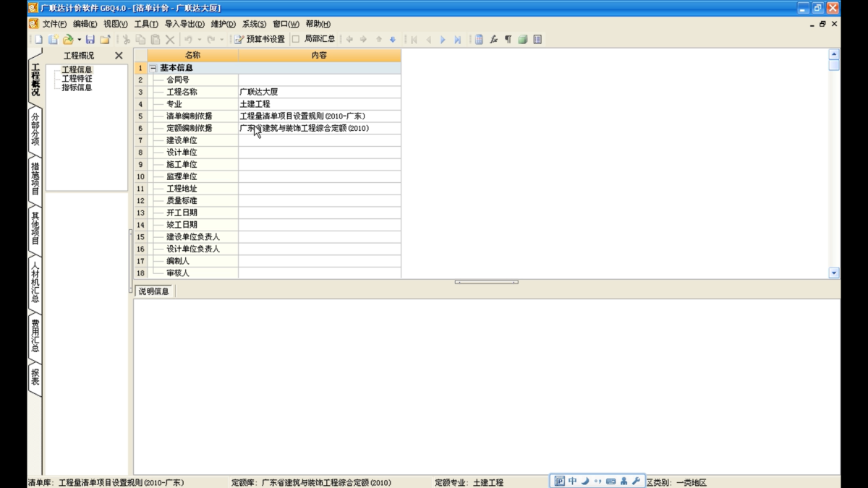The image size is (868, 488).
Task: Jump to the first record icon
Action: 414,40
